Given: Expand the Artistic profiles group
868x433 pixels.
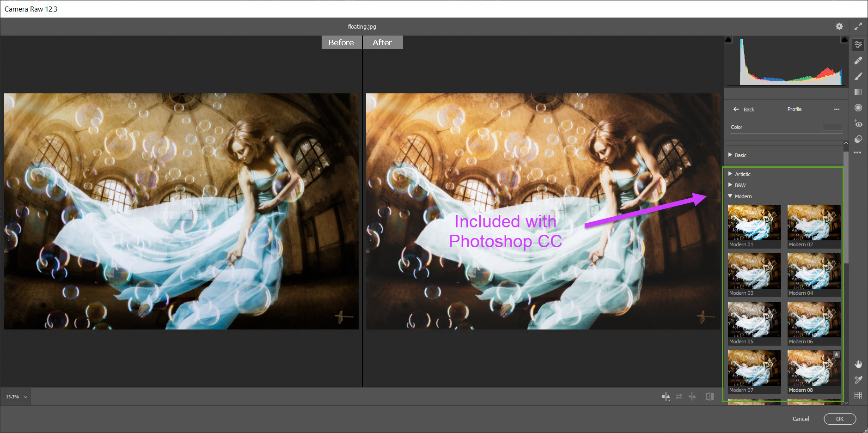Looking at the screenshot, I should pyautogui.click(x=742, y=174).
